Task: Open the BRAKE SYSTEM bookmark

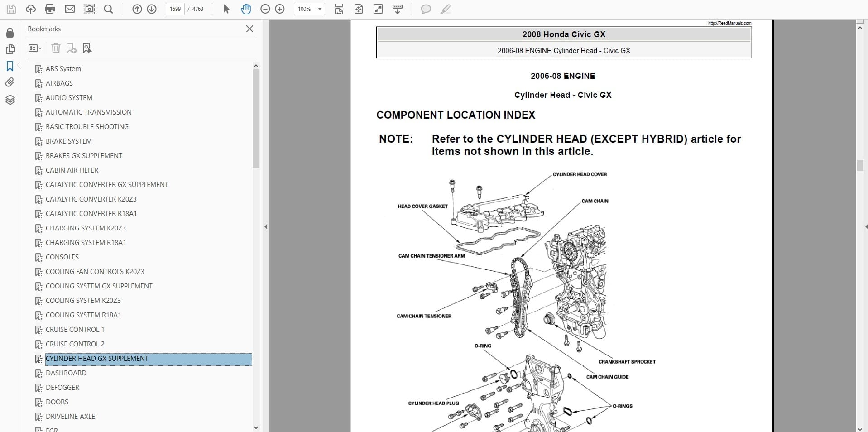Action: [x=69, y=141]
